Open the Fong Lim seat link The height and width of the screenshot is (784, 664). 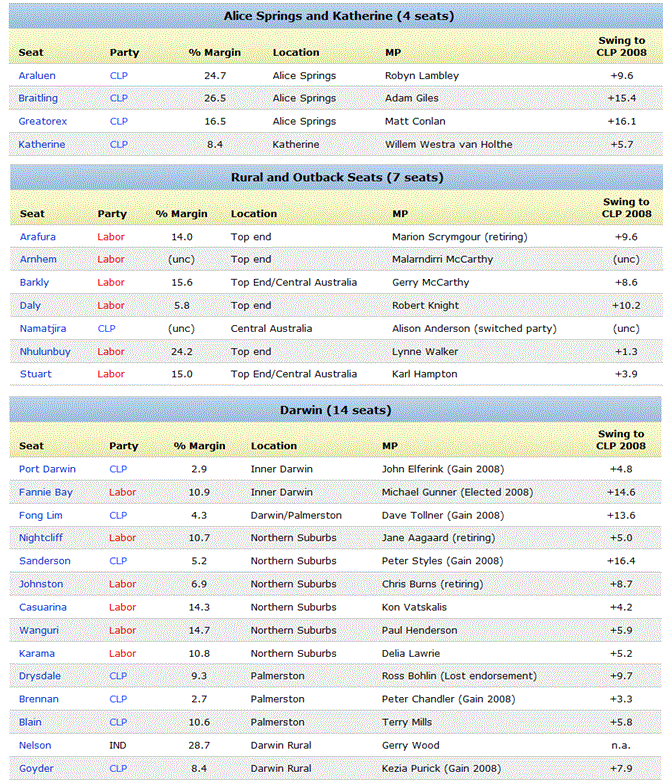click(42, 515)
